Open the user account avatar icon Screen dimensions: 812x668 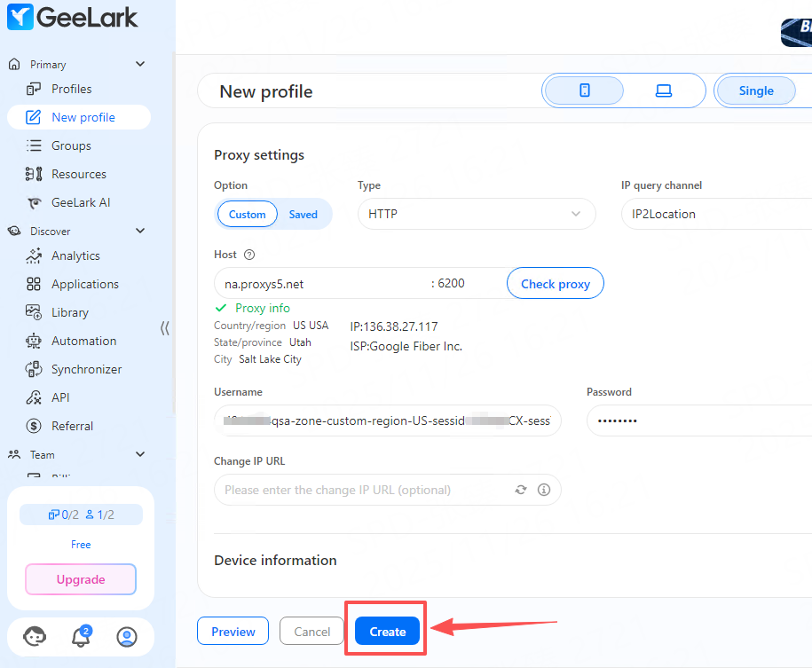pyautogui.click(x=127, y=637)
